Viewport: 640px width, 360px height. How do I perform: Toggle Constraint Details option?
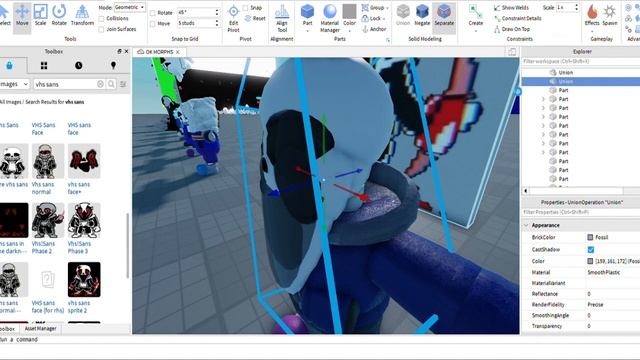click(518, 18)
